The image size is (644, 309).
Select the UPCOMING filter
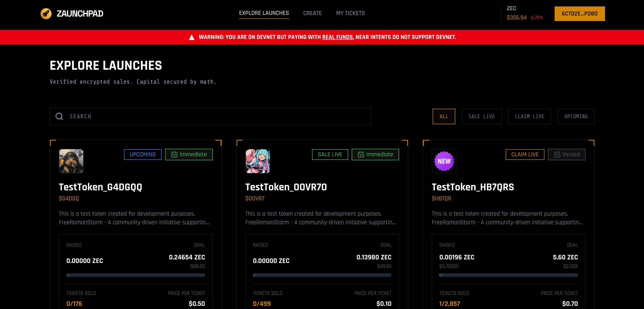[576, 116]
